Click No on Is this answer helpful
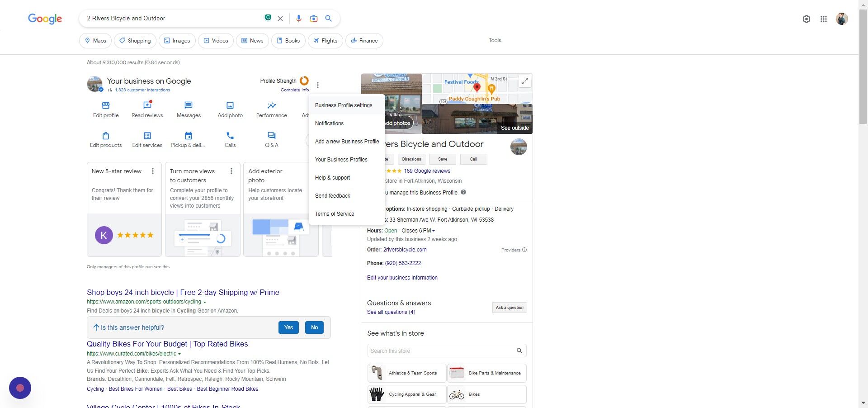 (x=315, y=327)
